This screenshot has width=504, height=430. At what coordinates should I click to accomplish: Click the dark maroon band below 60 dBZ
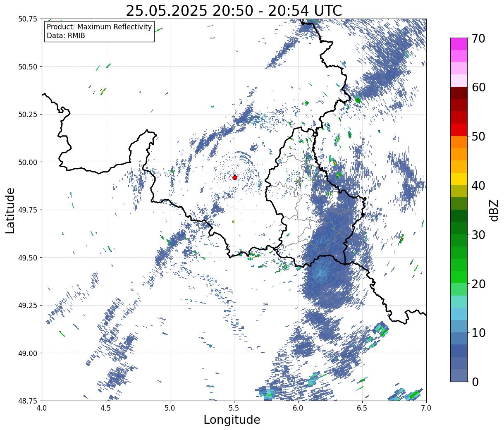[459, 93]
